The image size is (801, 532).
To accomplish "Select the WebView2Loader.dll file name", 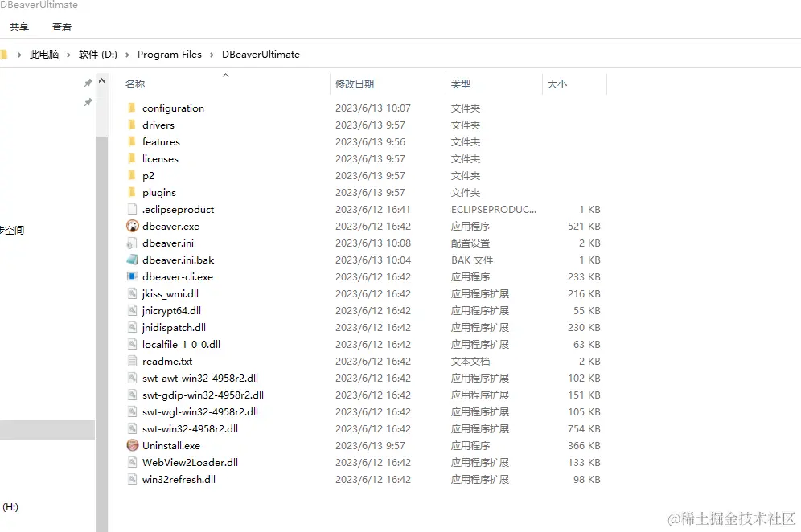I will pyautogui.click(x=190, y=463).
